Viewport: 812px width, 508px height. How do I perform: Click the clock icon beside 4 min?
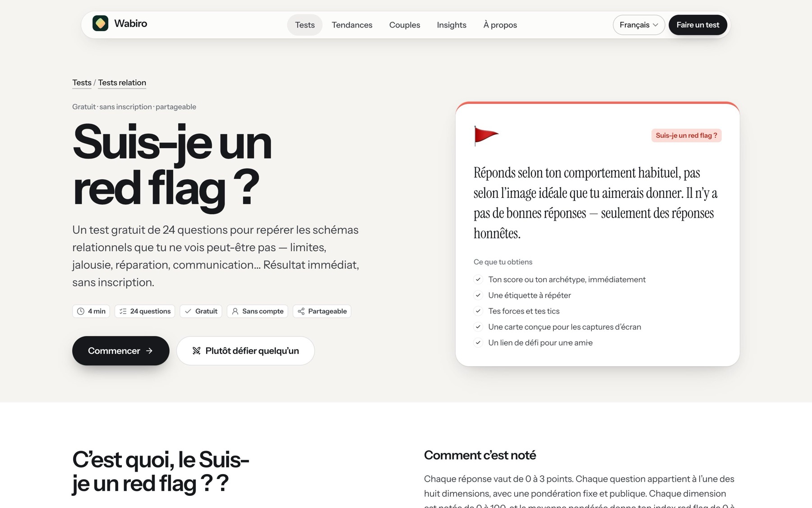tap(81, 311)
